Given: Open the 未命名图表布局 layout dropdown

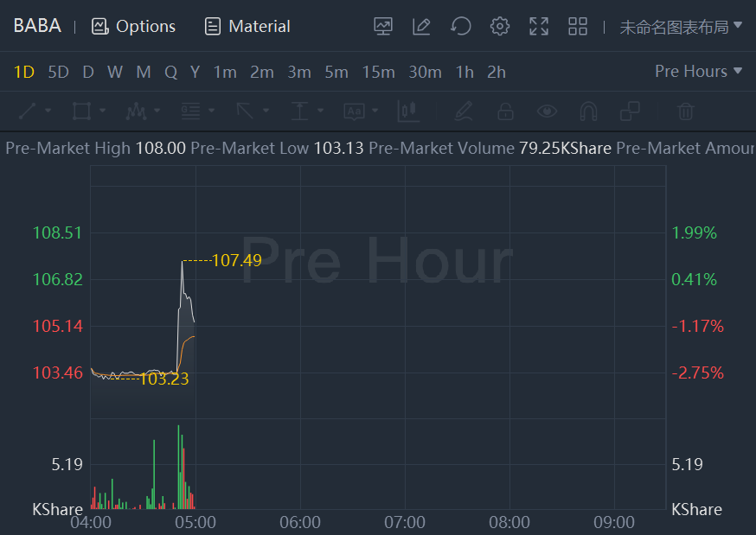Looking at the screenshot, I should click(680, 27).
